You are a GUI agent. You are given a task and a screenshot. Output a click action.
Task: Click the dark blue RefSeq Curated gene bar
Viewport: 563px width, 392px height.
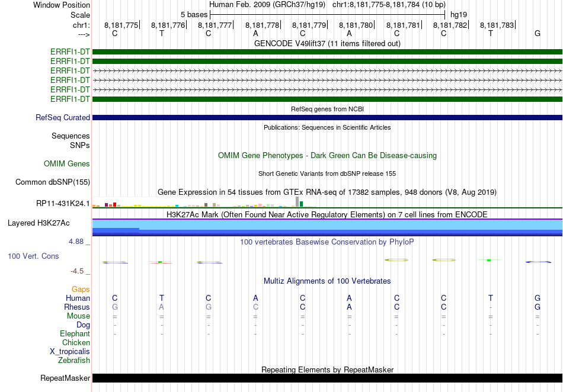pyautogui.click(x=327, y=118)
